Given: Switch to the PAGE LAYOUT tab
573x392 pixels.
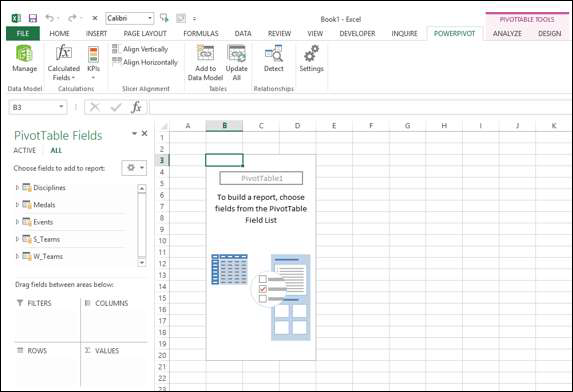Looking at the screenshot, I should pos(145,34).
